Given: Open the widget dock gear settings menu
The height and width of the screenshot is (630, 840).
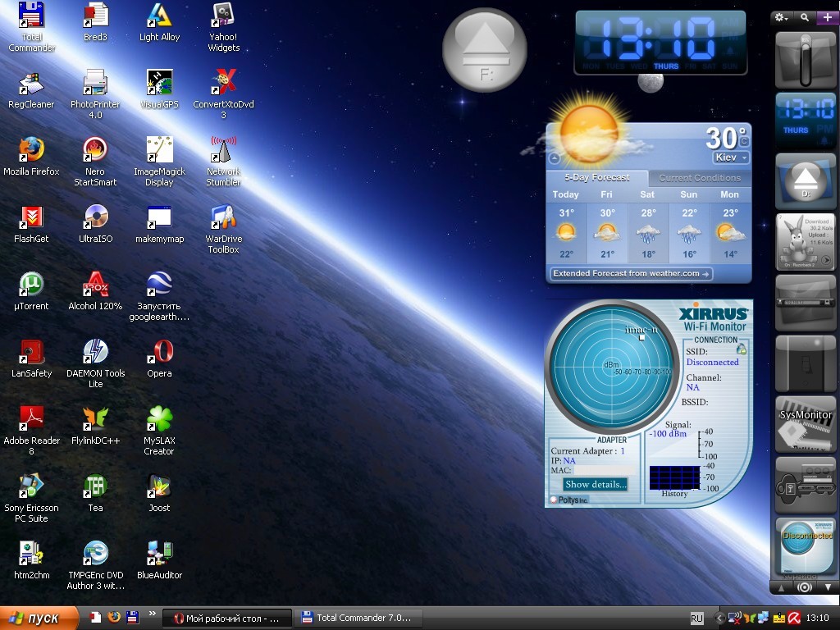Looking at the screenshot, I should (781, 17).
